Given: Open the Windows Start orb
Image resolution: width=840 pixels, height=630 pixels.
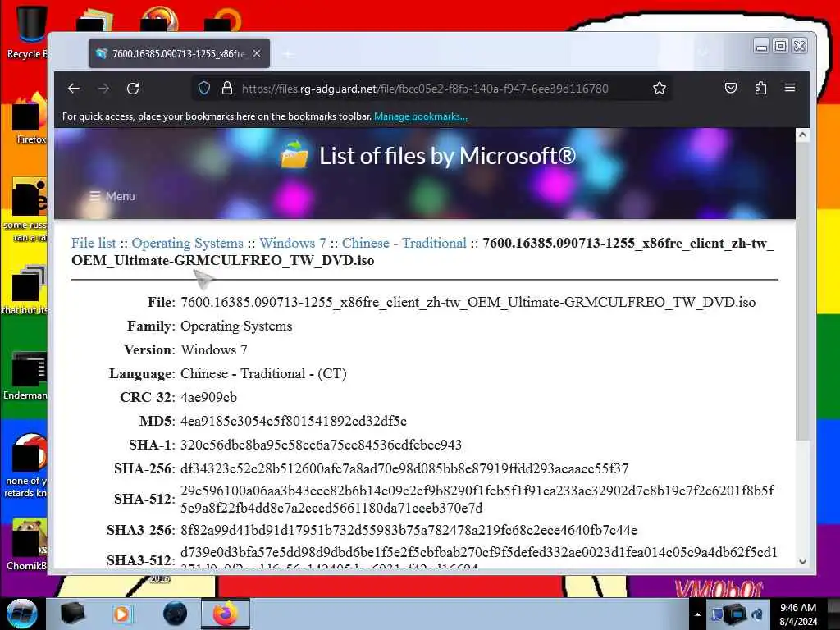Looking at the screenshot, I should pyautogui.click(x=21, y=614).
